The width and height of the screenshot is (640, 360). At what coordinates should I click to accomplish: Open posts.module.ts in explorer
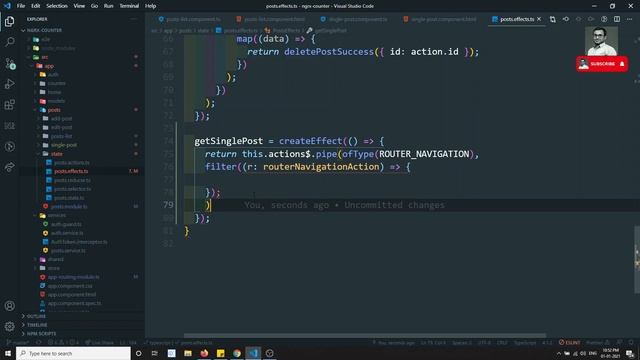pyautogui.click(x=69, y=207)
